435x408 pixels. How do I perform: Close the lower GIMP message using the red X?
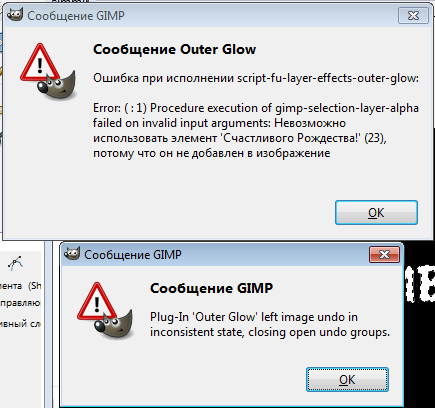click(384, 255)
